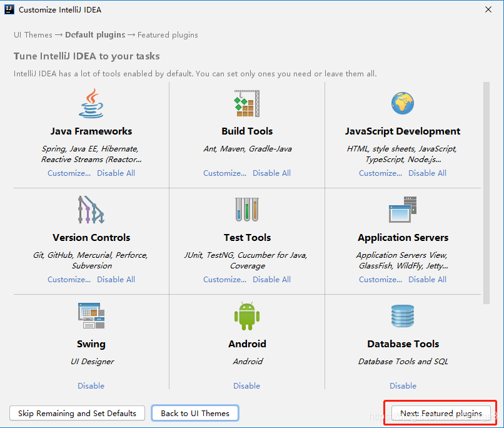Disable the Swing plugin
The image size is (504, 428).
(91, 385)
